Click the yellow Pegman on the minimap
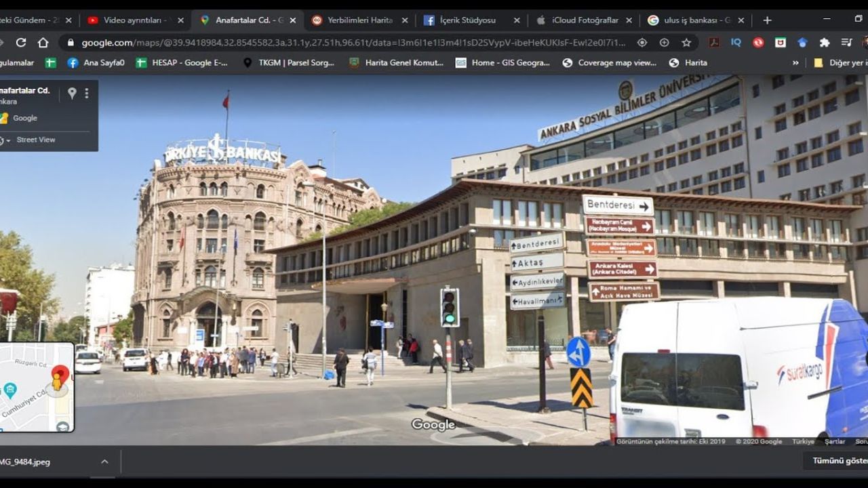Viewport: 868px width, 488px height. (57, 382)
